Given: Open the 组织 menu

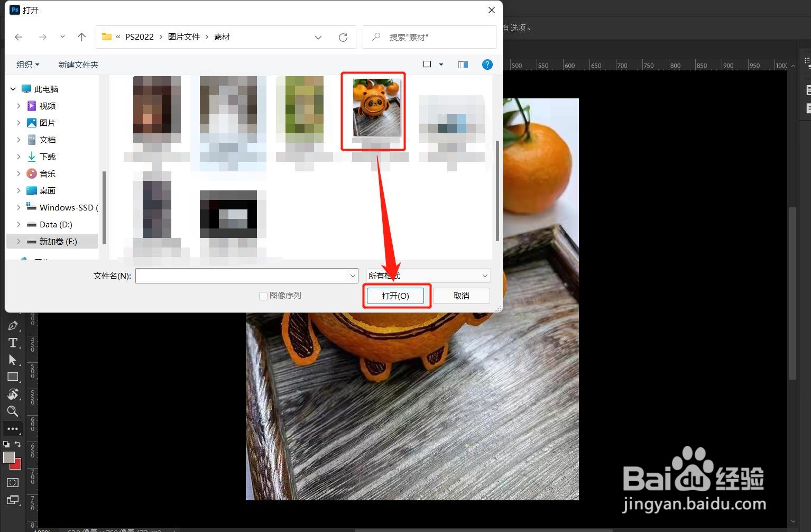Looking at the screenshot, I should tap(27, 65).
